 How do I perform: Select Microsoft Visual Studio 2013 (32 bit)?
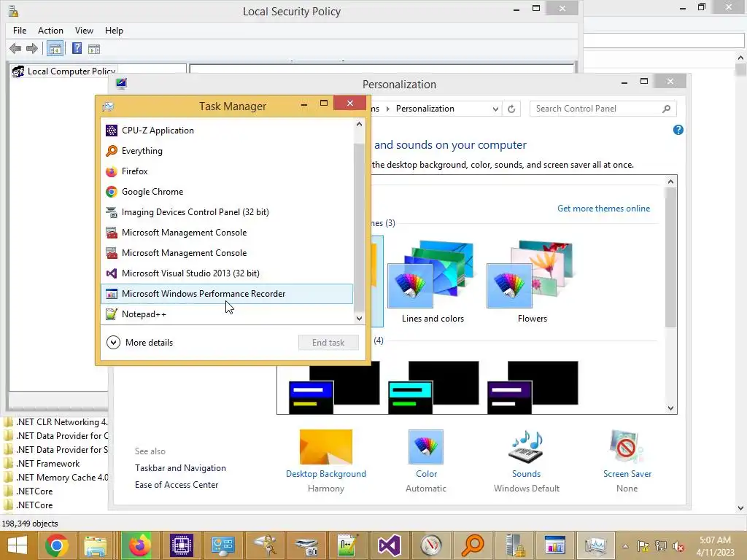[227, 274]
